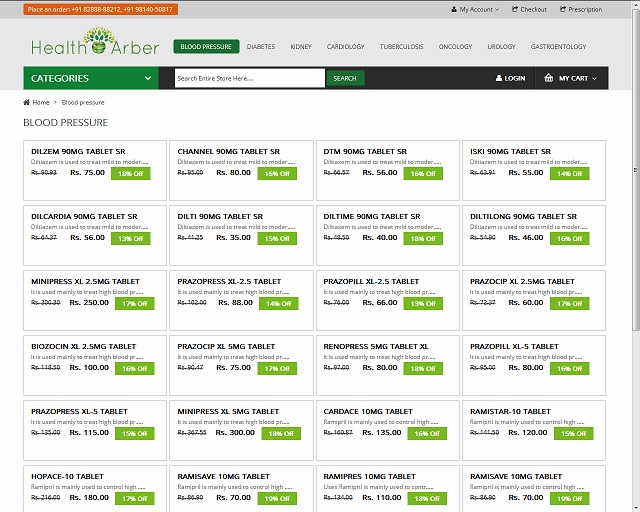The image size is (640, 512).
Task: Open the Kidney category tab
Action: click(x=301, y=47)
